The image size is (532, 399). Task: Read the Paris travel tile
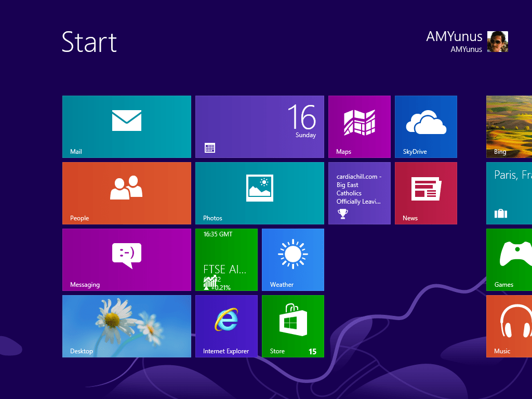pos(512,193)
